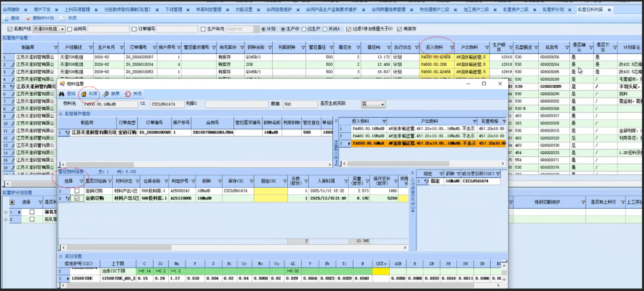644x291 pixels.
Task: Click the 合同号 text input field
Action: (x=109, y=29)
